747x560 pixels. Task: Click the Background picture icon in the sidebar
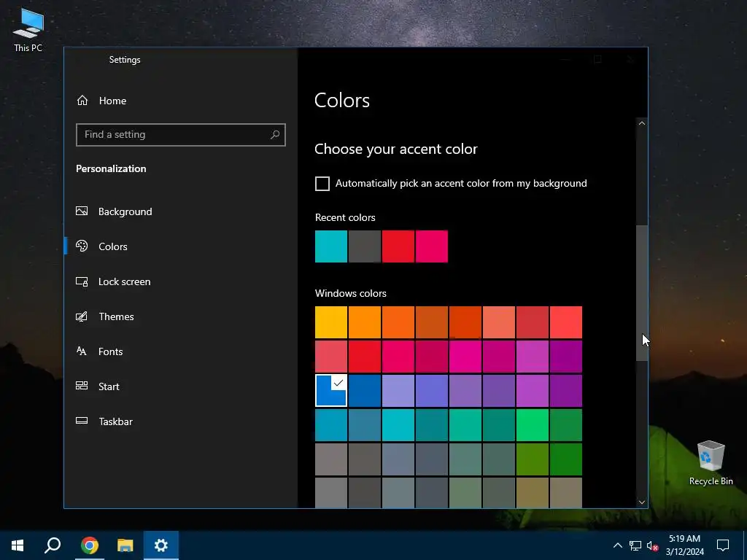click(x=82, y=211)
